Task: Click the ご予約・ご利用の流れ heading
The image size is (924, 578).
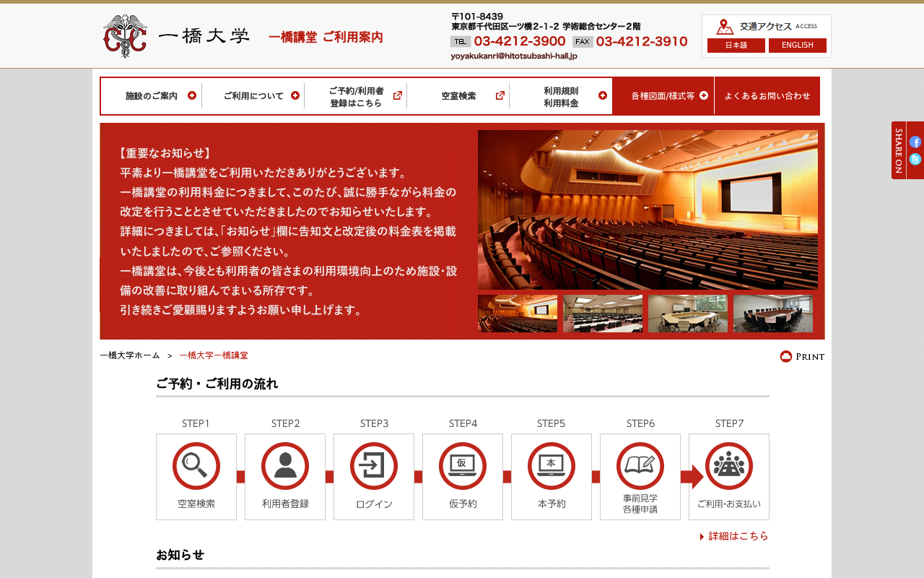Action: tap(217, 384)
